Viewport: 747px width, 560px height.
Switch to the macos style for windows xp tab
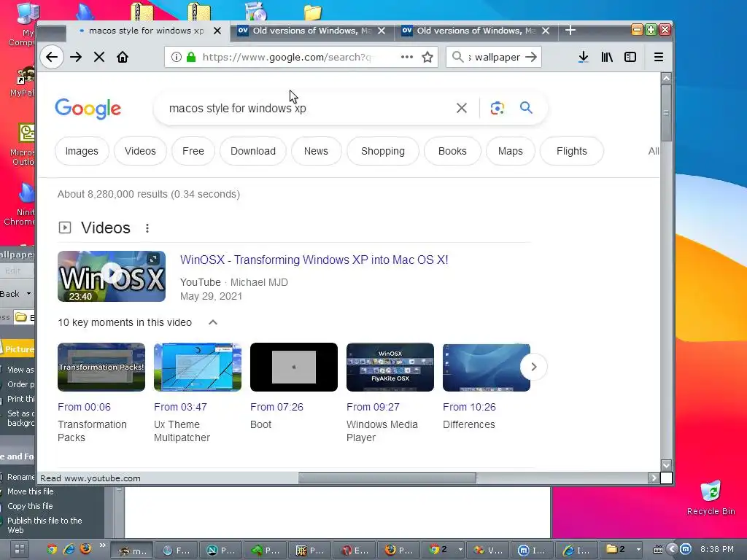coord(147,31)
